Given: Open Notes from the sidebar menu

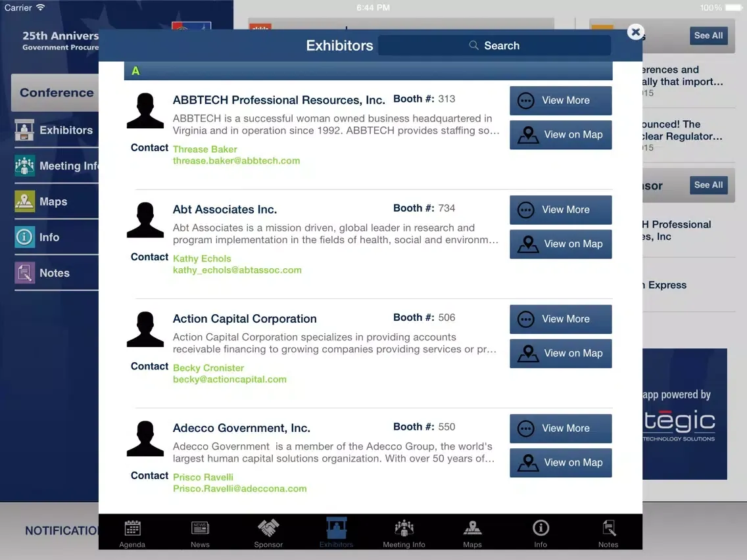Looking at the screenshot, I should coord(56,273).
